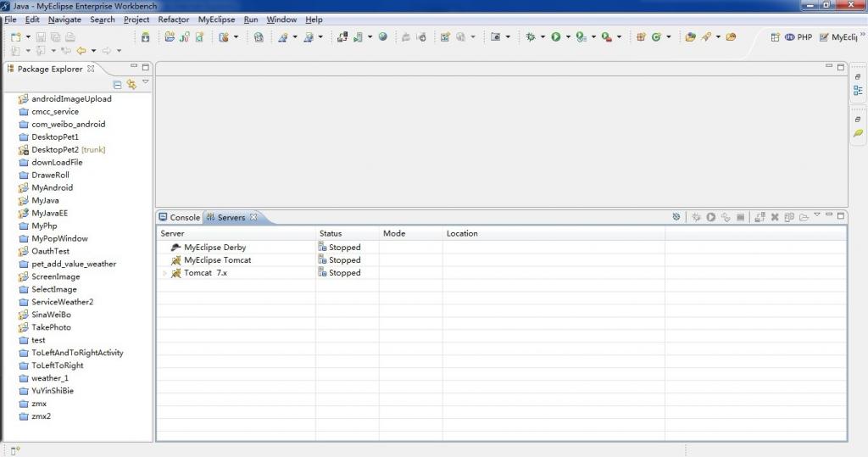
Task: Close the Servers view tab
Action: tap(253, 217)
